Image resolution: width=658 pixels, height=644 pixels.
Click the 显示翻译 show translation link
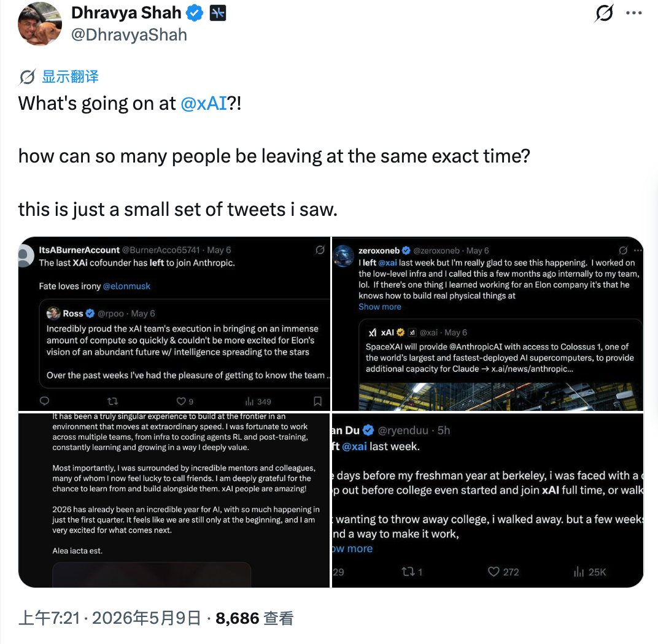tap(70, 77)
